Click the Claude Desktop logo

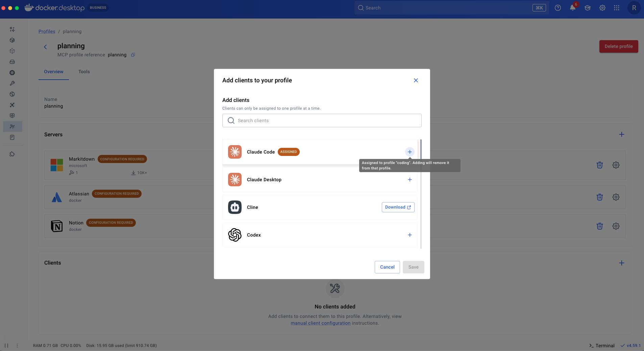point(235,180)
